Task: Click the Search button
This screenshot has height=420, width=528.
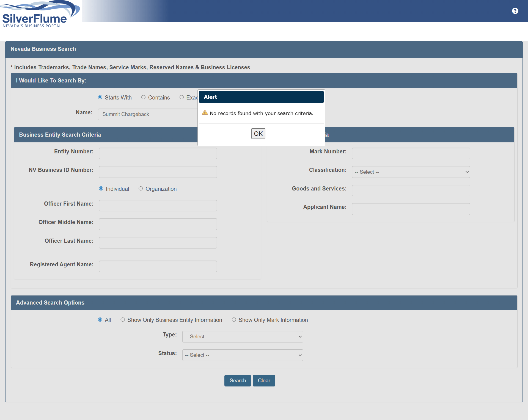Action: (x=238, y=381)
